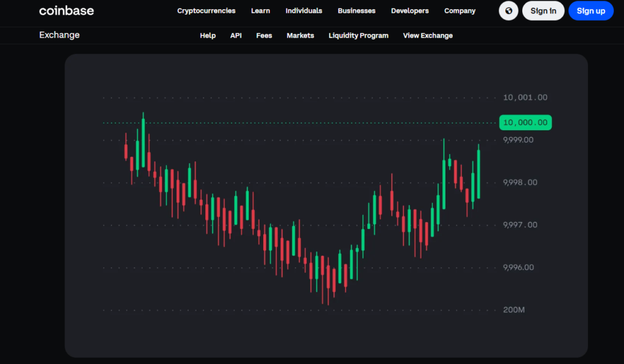The height and width of the screenshot is (364, 624).
Task: Open the Learn menu
Action: coord(260,11)
